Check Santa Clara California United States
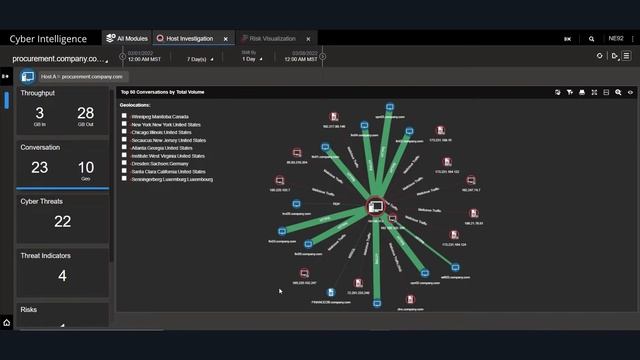This screenshot has height=360, width=640. click(124, 171)
